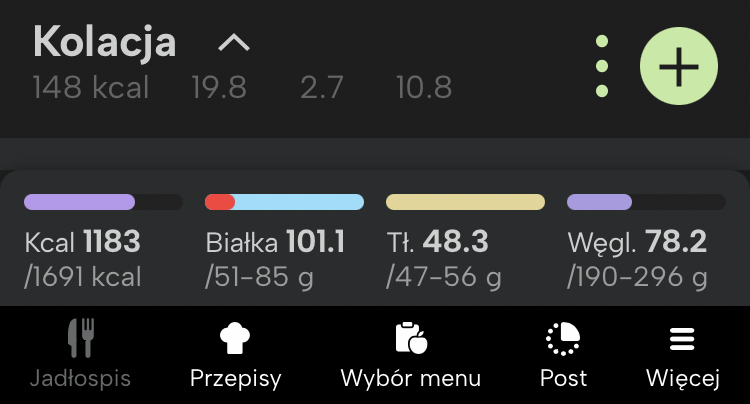Click the Węgl. carbs progress bar
750x404 pixels.
(x=646, y=202)
